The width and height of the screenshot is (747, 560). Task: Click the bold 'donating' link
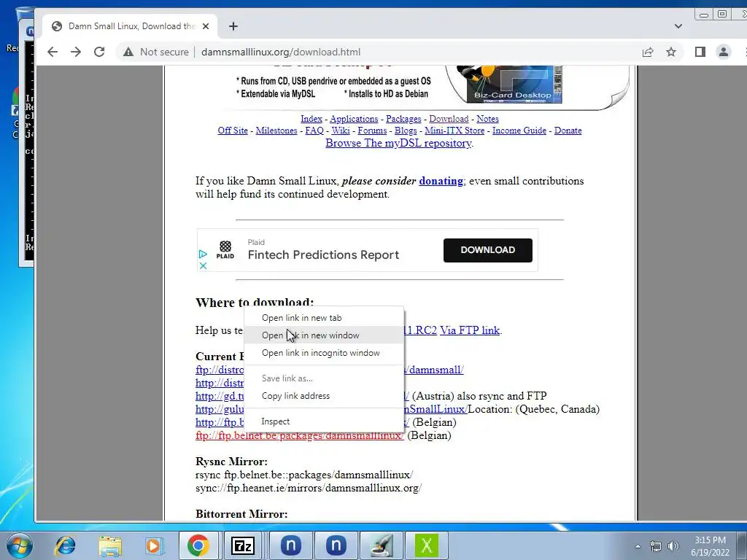coord(441,181)
